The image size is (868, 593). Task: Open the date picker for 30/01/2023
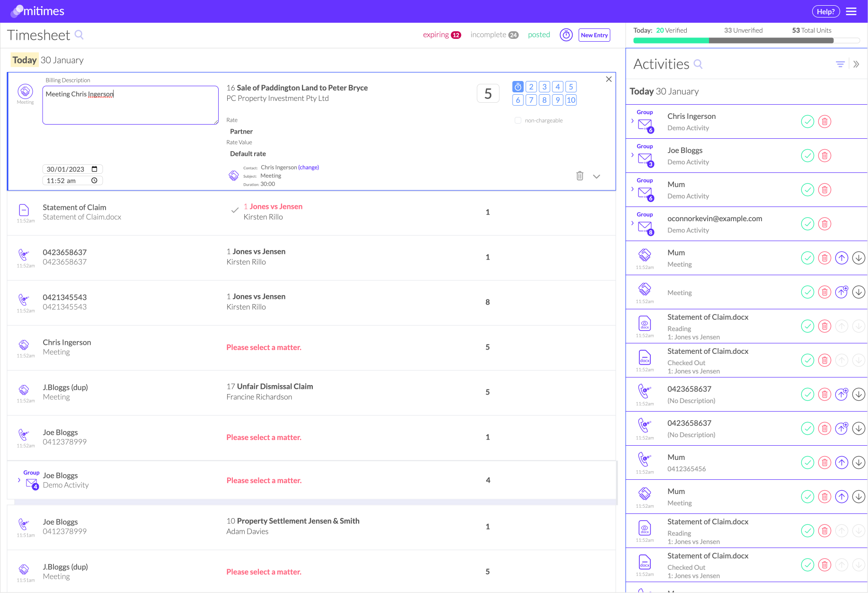tap(94, 169)
